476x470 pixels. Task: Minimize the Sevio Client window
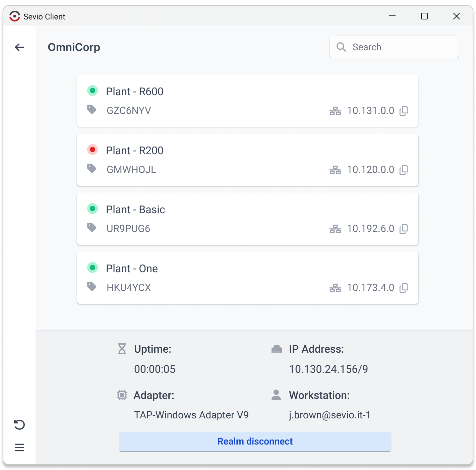[392, 16]
